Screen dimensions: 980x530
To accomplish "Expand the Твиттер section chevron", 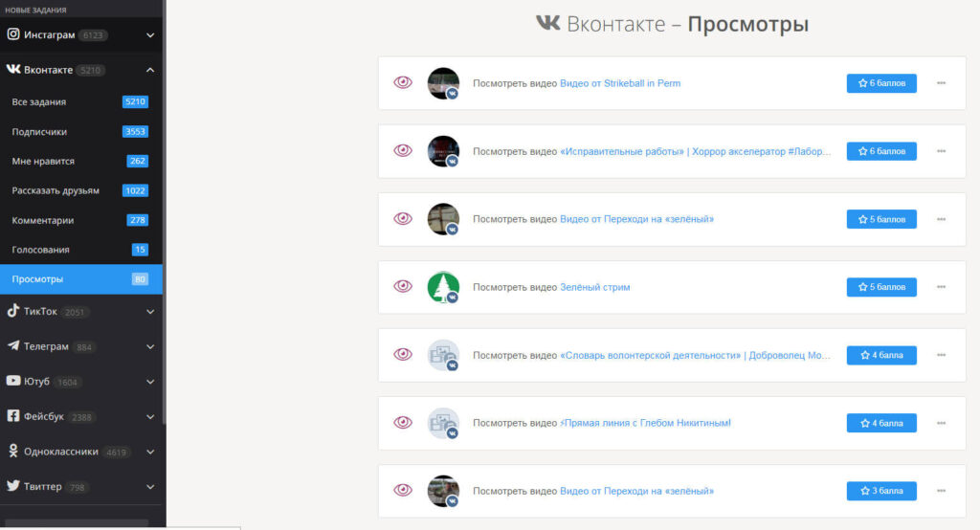I will (x=150, y=487).
